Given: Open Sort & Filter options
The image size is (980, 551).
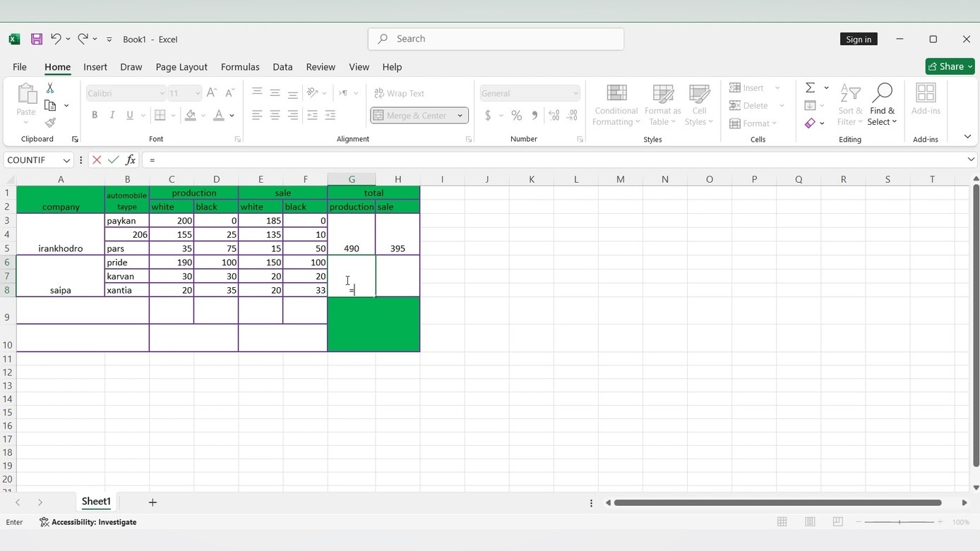Looking at the screenshot, I should coord(850,105).
